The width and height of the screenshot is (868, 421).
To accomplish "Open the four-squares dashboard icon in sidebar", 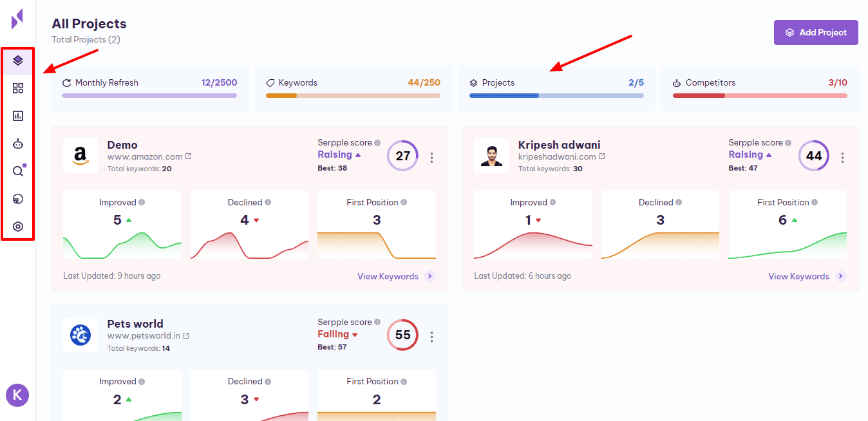I will (18, 88).
